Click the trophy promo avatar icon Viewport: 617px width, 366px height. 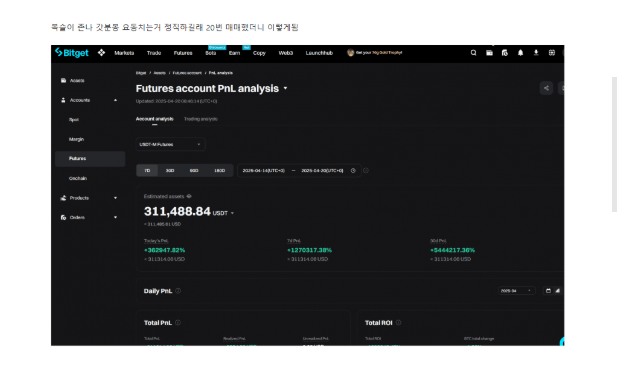(x=350, y=52)
